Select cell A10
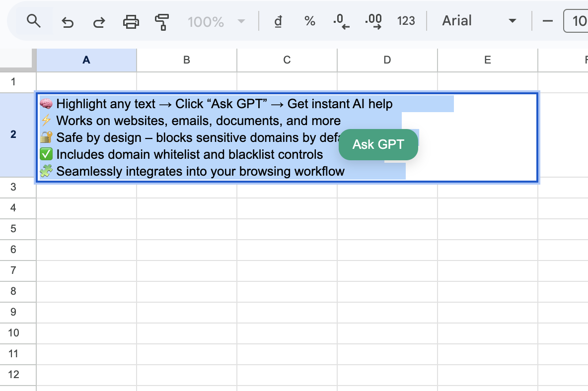This screenshot has width=588, height=391. pyautogui.click(x=86, y=333)
